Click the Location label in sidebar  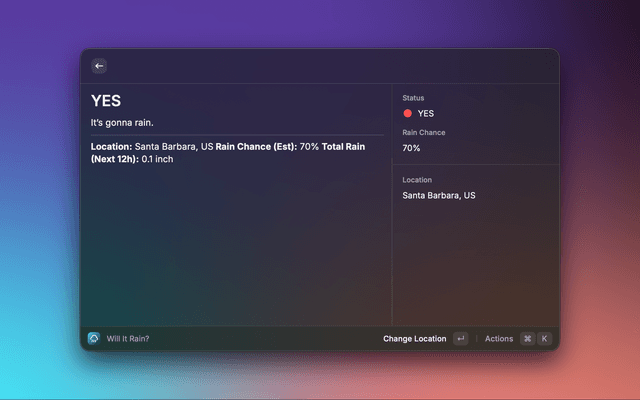coord(417,180)
